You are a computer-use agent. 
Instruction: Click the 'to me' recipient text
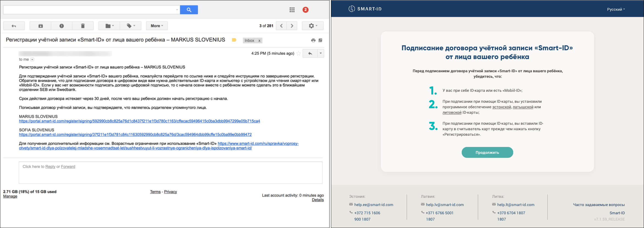pyautogui.click(x=24, y=59)
